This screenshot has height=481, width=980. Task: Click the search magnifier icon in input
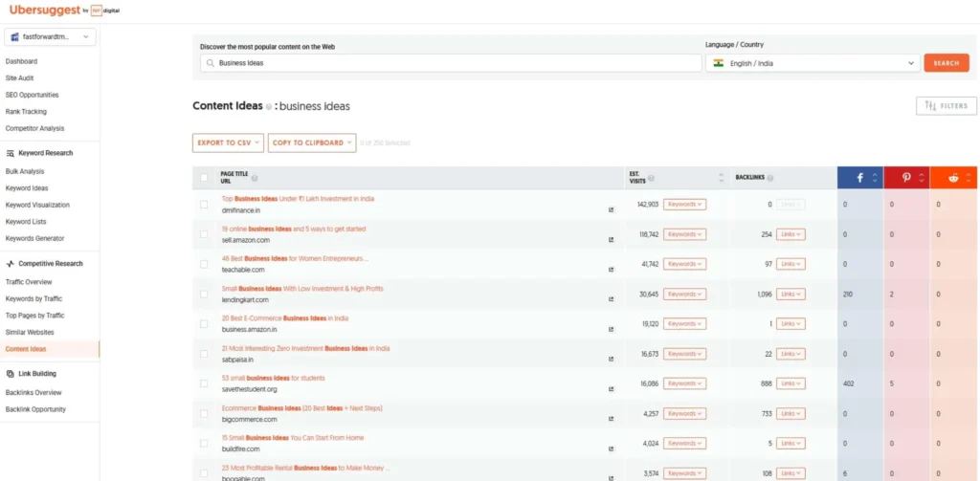(209, 63)
